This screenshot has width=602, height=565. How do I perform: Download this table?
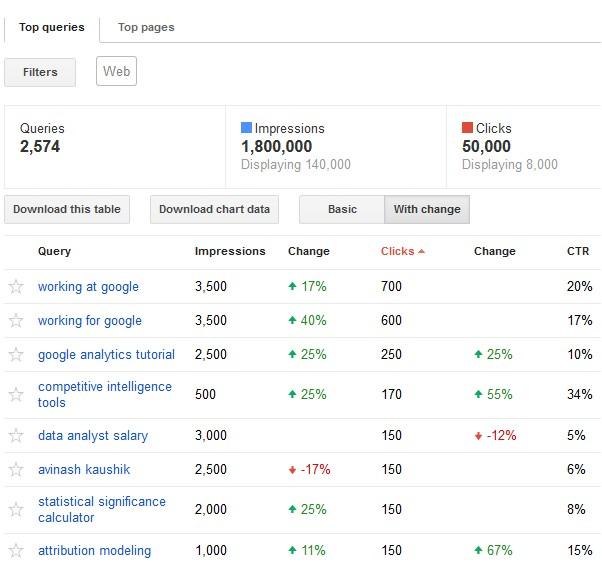(x=67, y=210)
